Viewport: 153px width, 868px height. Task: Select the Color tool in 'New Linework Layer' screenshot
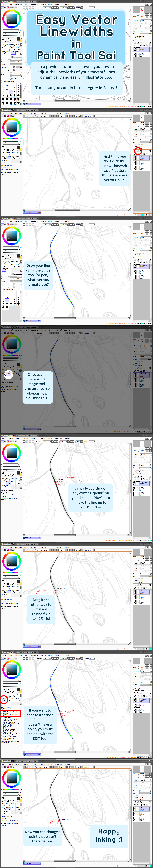point(18,154)
